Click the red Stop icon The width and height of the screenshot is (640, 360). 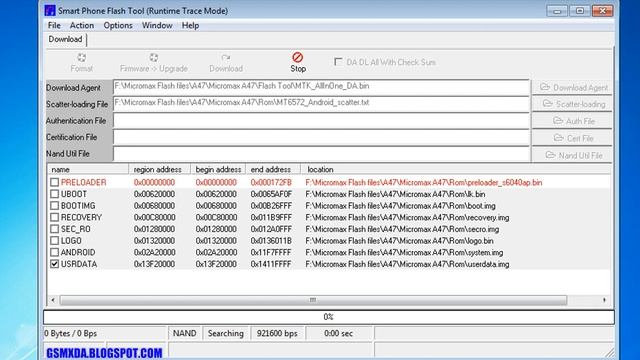298,57
